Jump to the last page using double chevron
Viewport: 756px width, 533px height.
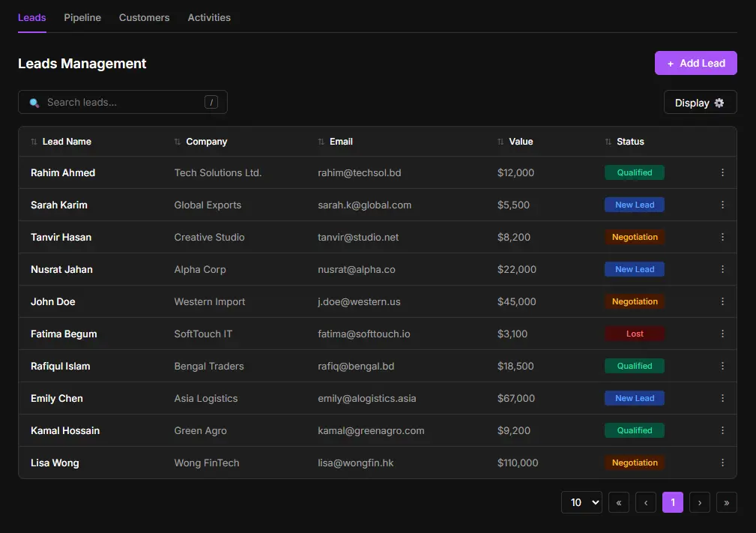pos(726,502)
